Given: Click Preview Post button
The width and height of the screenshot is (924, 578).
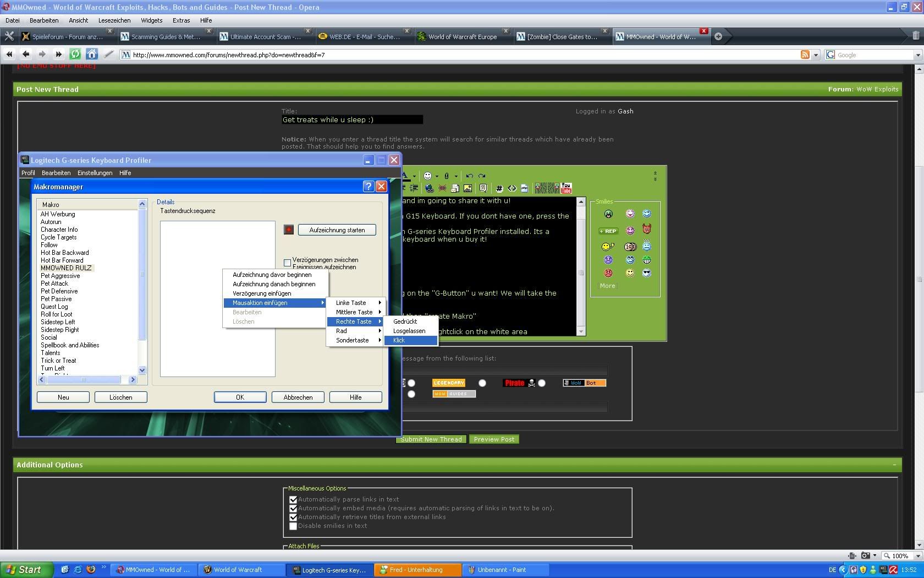Looking at the screenshot, I should click(x=494, y=439).
